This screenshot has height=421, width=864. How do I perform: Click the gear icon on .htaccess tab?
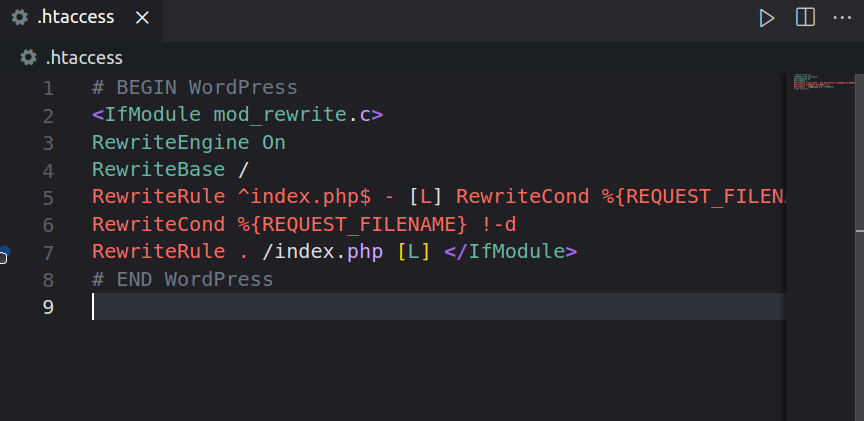tap(19, 18)
